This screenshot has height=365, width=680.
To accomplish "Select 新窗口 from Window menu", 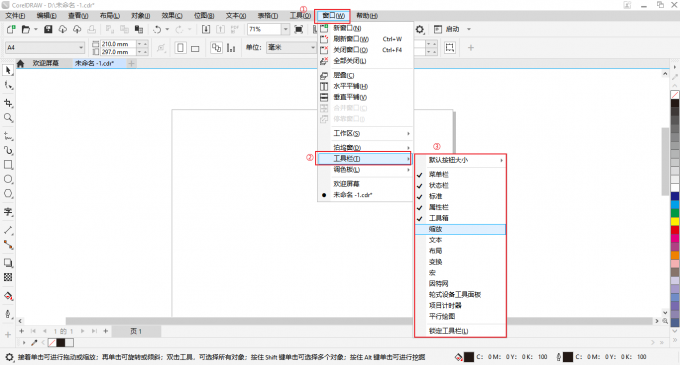I will (x=365, y=28).
